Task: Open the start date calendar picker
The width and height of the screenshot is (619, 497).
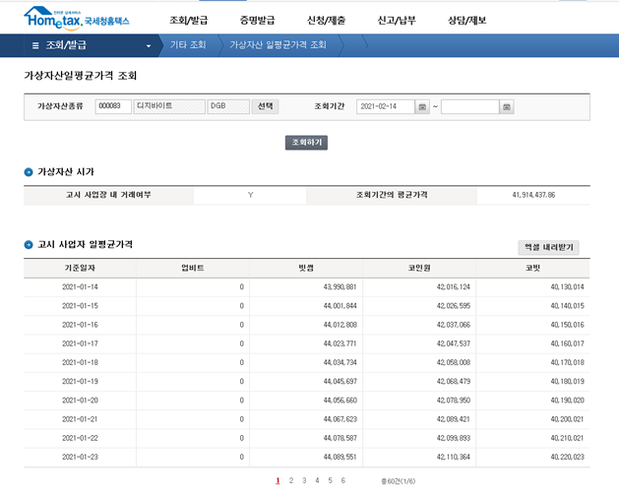Action: coord(422,107)
